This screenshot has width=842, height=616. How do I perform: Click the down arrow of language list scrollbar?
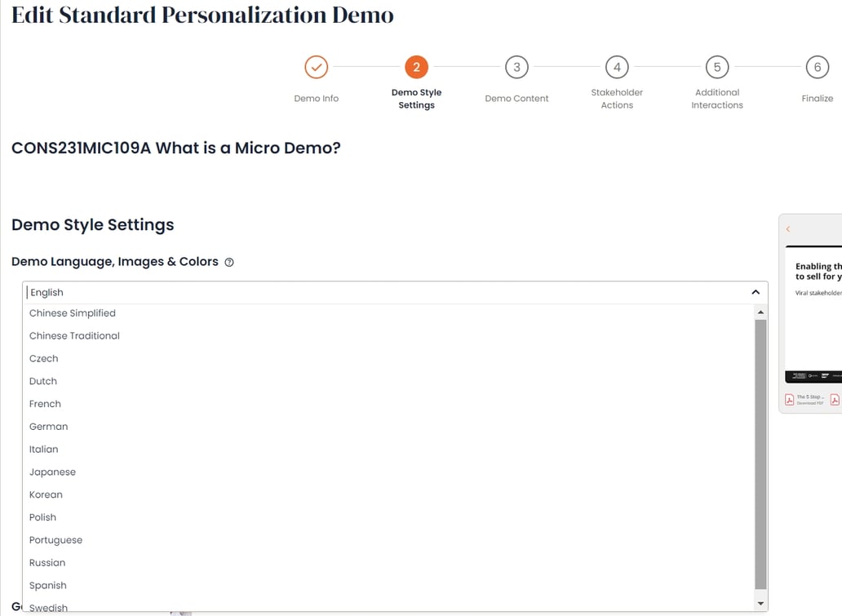pyautogui.click(x=760, y=601)
